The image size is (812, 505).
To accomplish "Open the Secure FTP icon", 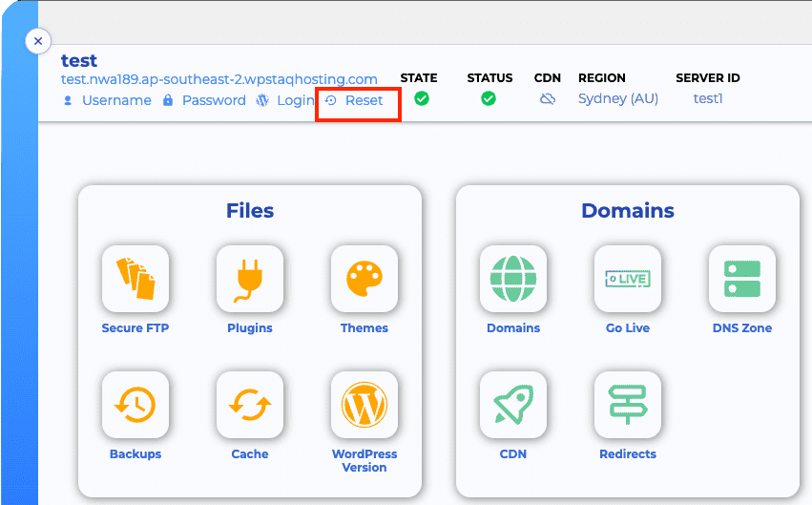I will pos(135,279).
